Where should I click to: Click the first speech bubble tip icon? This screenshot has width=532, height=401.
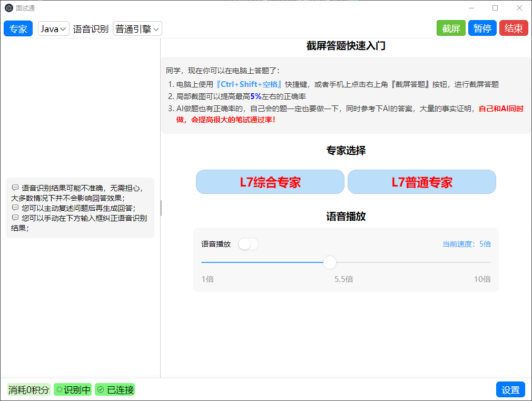(15, 188)
